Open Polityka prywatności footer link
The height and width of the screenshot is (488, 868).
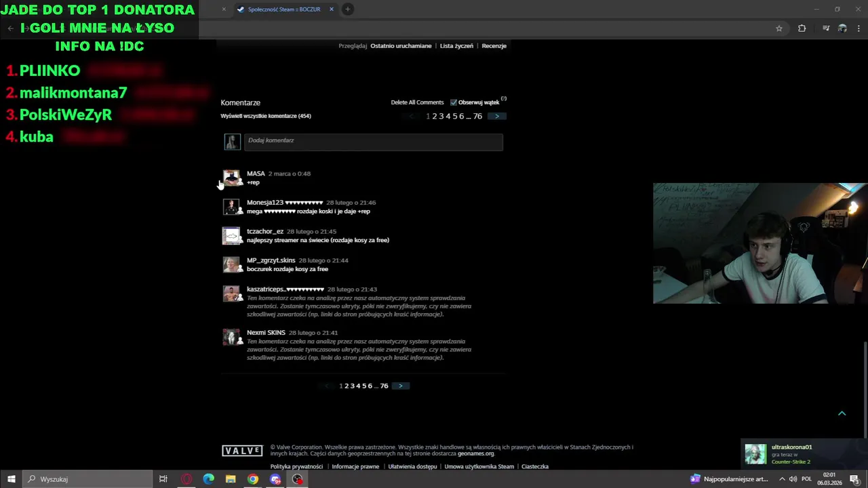296,466
